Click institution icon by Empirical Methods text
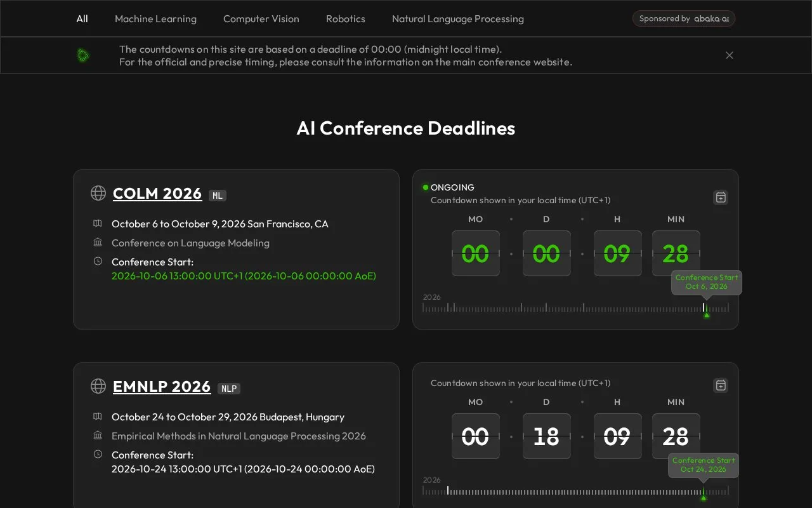The height and width of the screenshot is (508, 812). point(98,436)
